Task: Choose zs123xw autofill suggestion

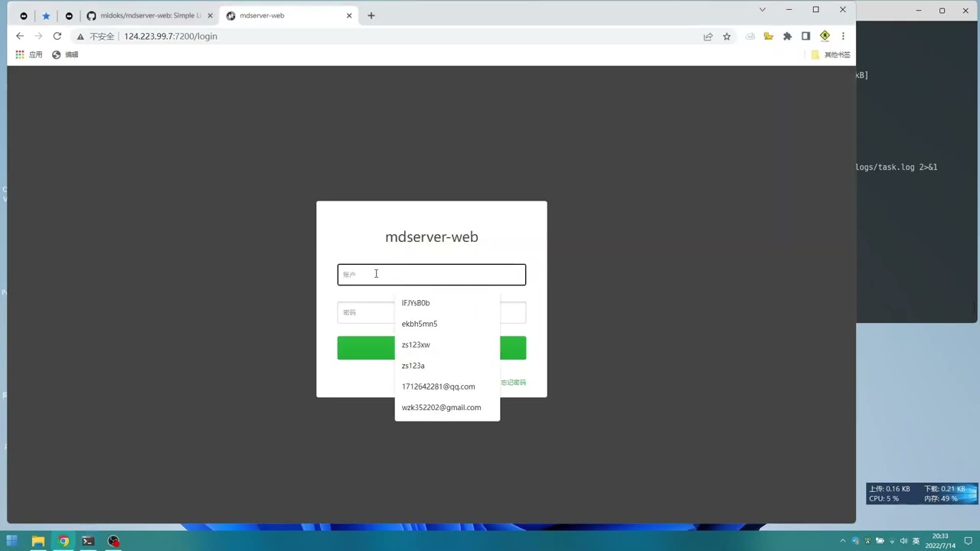Action: click(x=447, y=344)
